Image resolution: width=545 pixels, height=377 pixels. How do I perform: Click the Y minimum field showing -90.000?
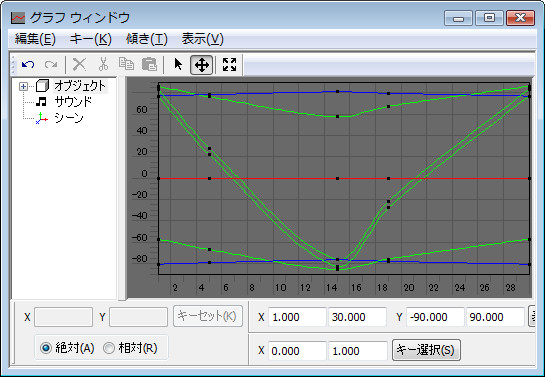click(435, 317)
